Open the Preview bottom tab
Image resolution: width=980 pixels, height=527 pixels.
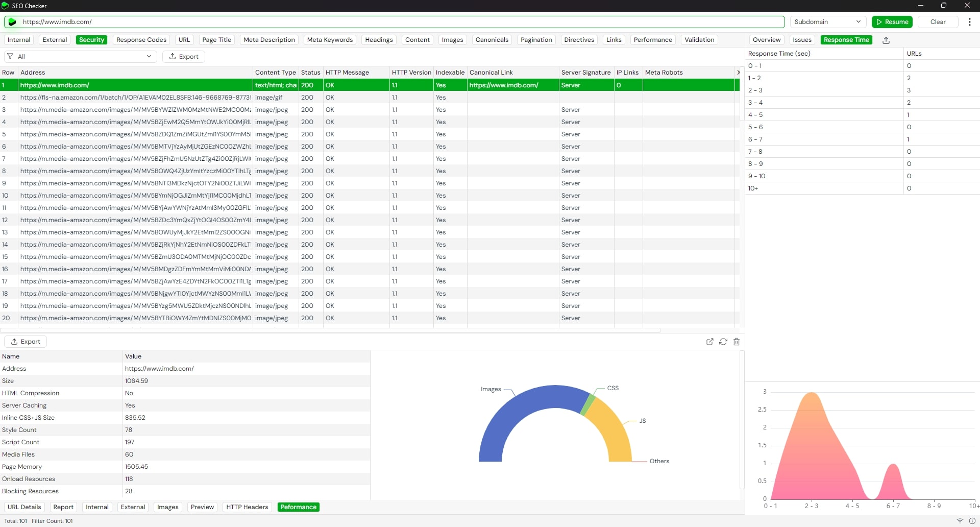(x=202, y=507)
